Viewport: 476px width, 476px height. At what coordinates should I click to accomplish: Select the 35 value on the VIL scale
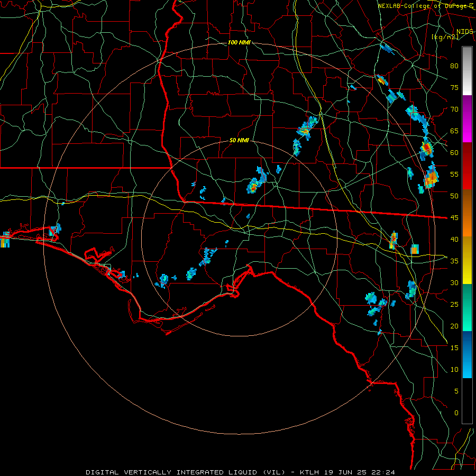(x=454, y=261)
